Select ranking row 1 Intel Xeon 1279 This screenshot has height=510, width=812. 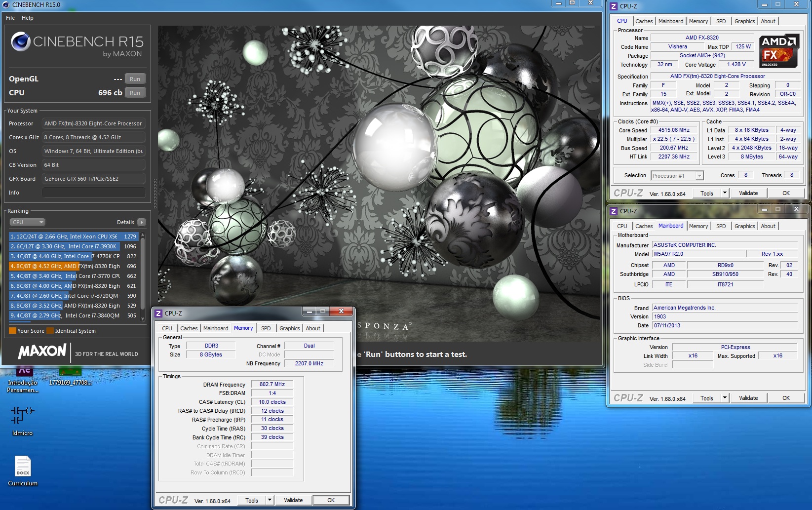pos(74,236)
